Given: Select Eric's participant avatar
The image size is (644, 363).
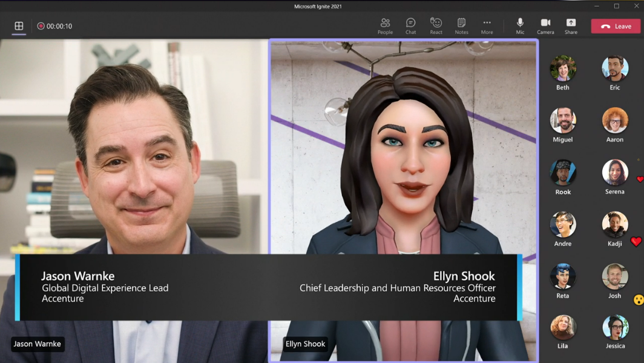Looking at the screenshot, I should 615,68.
